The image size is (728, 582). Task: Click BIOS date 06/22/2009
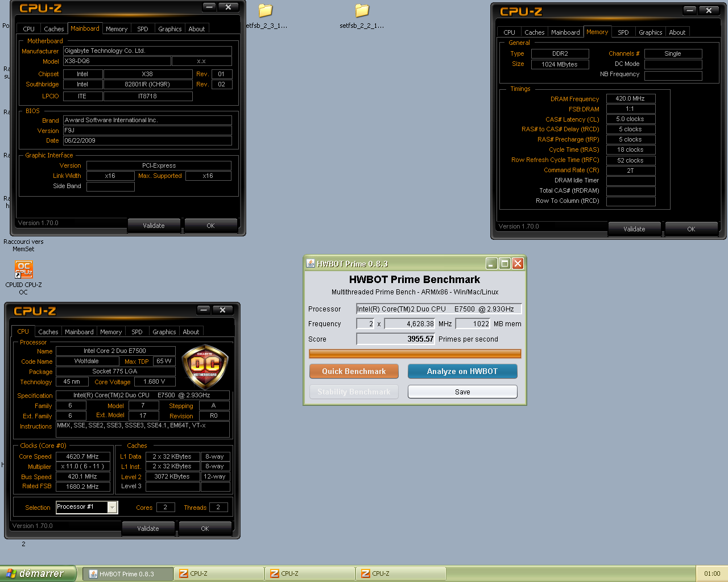click(x=147, y=140)
